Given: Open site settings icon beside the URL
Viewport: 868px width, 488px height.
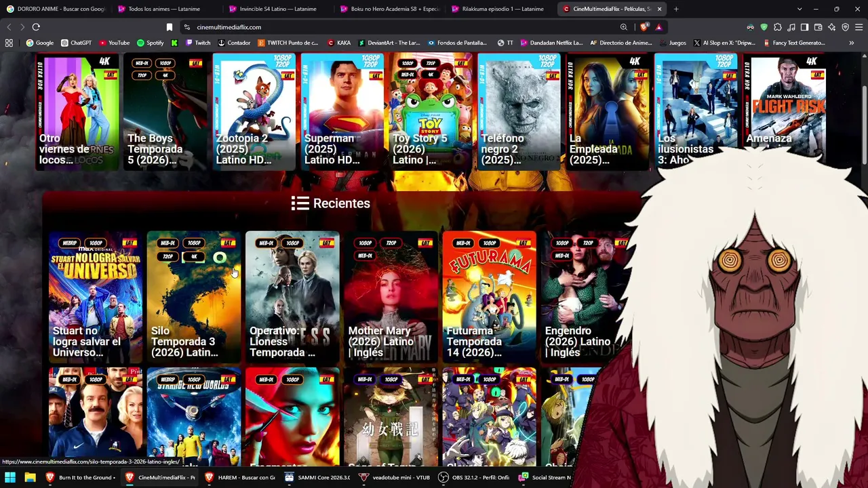Looking at the screenshot, I should [186, 27].
